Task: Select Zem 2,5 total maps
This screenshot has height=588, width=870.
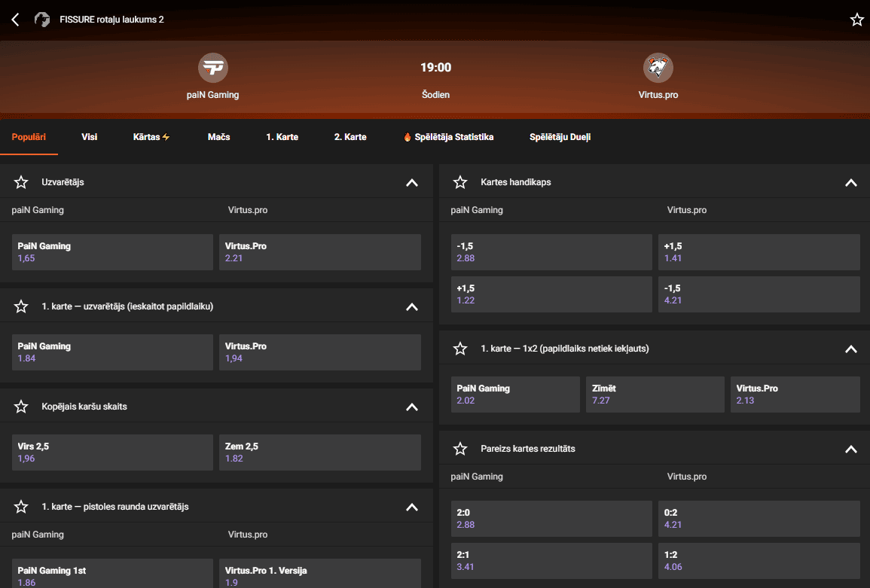Action: [x=320, y=452]
